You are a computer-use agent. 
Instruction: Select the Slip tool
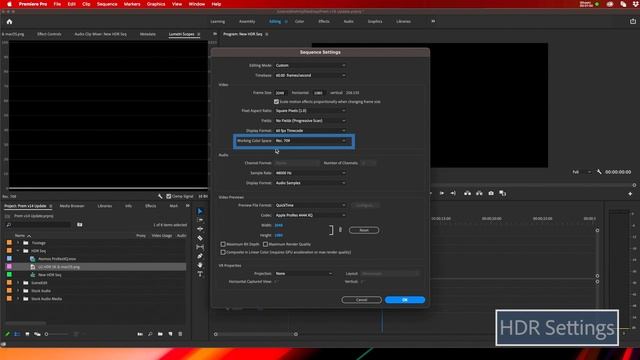point(200,247)
